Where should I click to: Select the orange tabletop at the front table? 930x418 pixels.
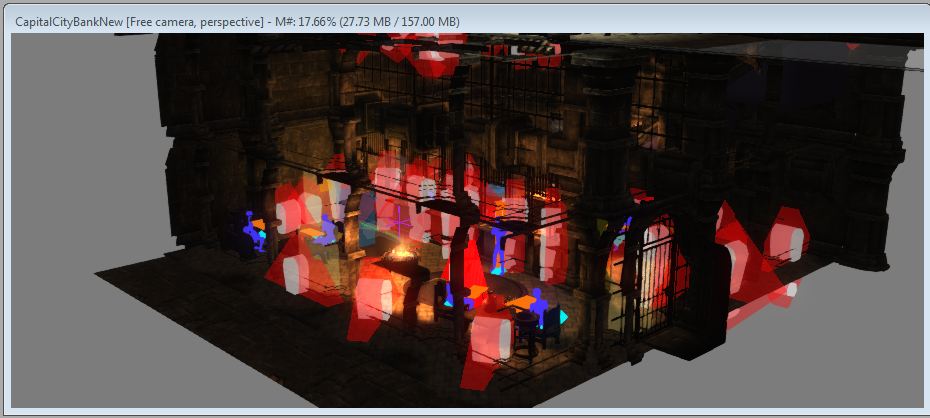pos(521,301)
